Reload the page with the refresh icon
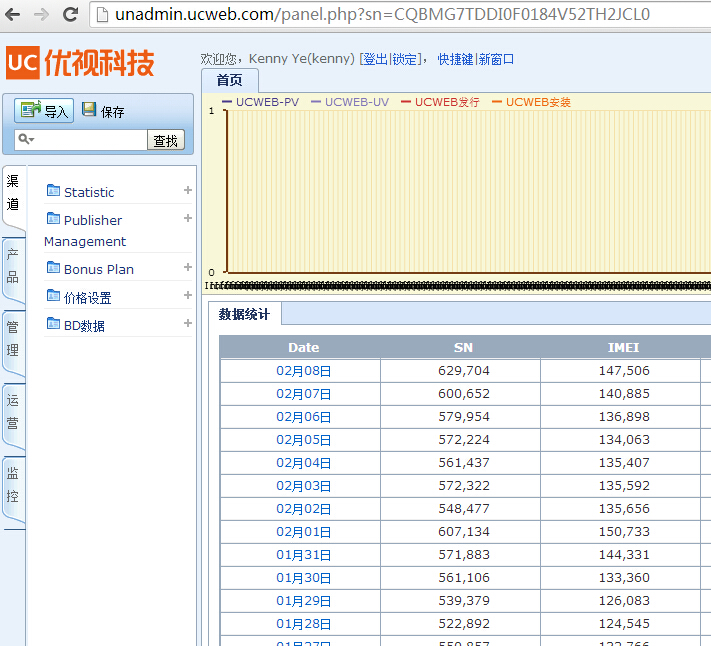The width and height of the screenshot is (711, 646). point(70,15)
